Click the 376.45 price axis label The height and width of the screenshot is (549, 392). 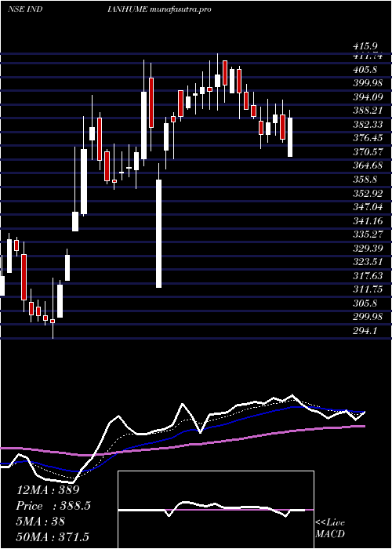[x=367, y=139]
